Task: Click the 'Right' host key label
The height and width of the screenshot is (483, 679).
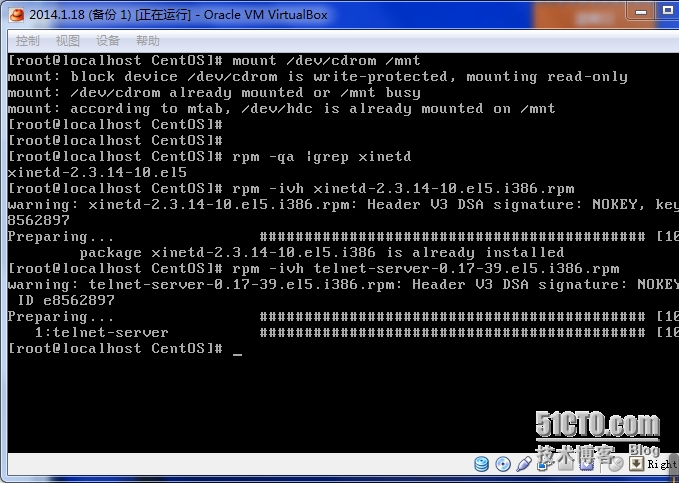Action: [662, 464]
